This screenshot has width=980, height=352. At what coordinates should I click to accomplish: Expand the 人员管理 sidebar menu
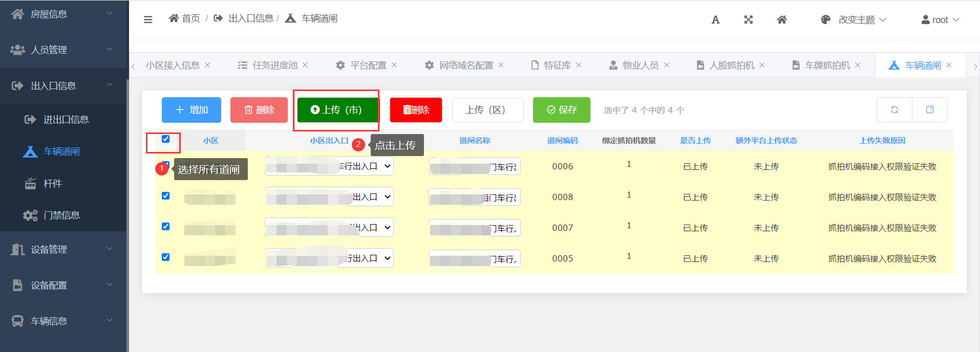(63, 50)
